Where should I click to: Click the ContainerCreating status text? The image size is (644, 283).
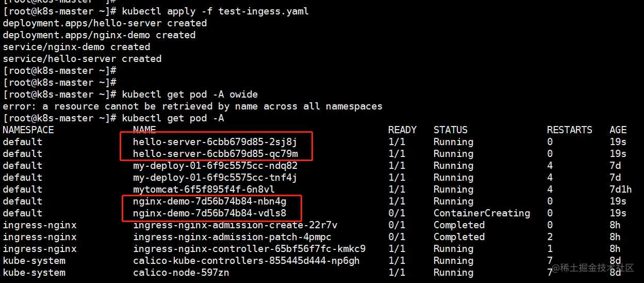[482, 213]
